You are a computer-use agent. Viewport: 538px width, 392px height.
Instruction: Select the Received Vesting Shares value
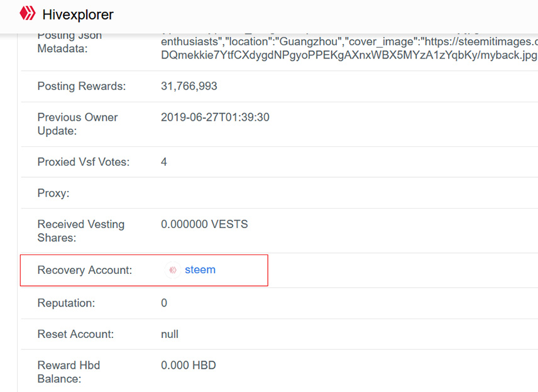click(x=204, y=224)
